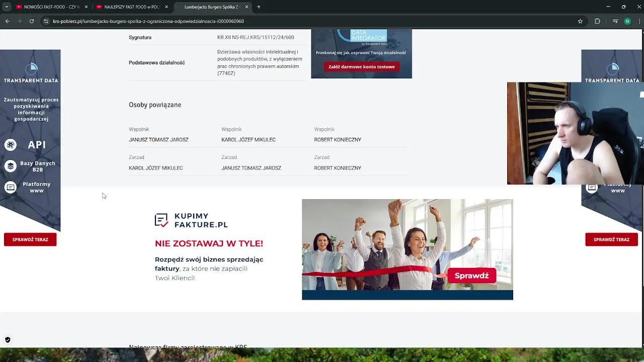Click Transparent Data logo in right banner
644x362 pixels.
[x=612, y=73]
